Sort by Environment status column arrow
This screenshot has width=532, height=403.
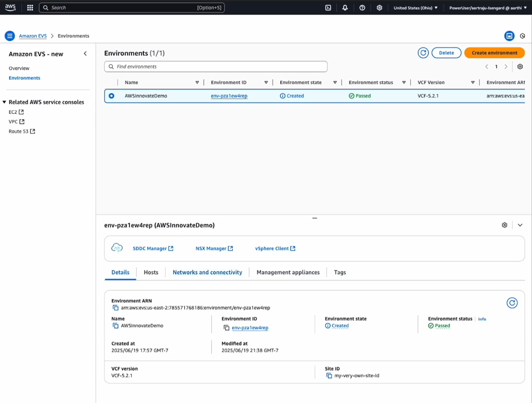[x=404, y=83]
